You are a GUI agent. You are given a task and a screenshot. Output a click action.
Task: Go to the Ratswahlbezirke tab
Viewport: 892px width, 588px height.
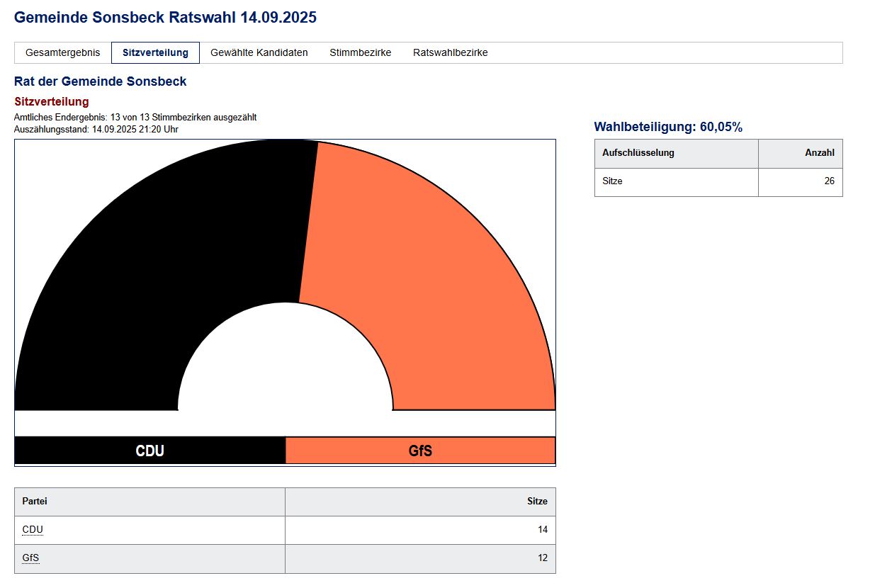coord(450,52)
